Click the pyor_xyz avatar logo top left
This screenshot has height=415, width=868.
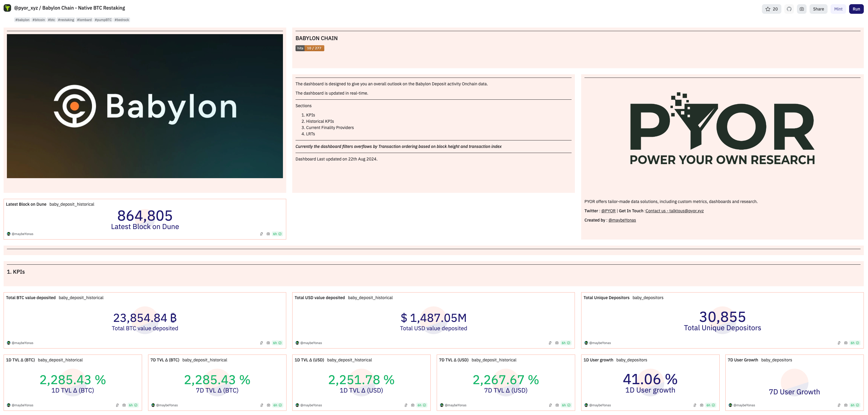pyautogui.click(x=7, y=8)
